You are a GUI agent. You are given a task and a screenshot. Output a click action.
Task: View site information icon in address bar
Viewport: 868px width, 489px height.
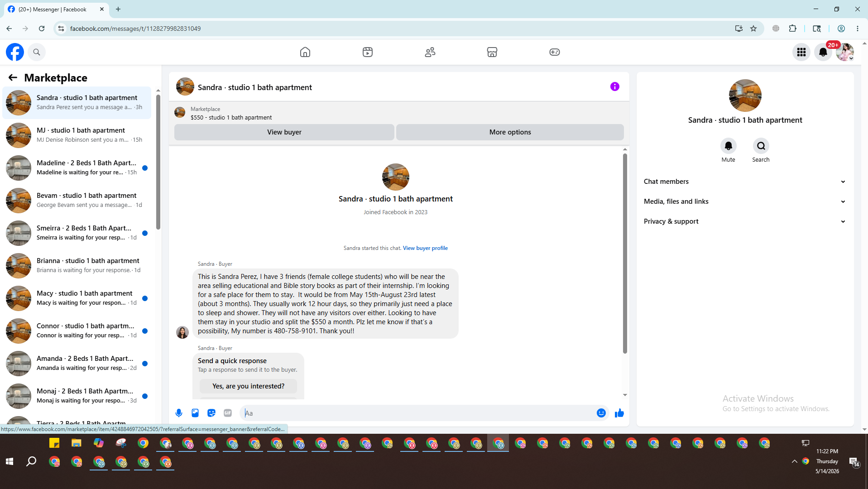[x=61, y=29]
